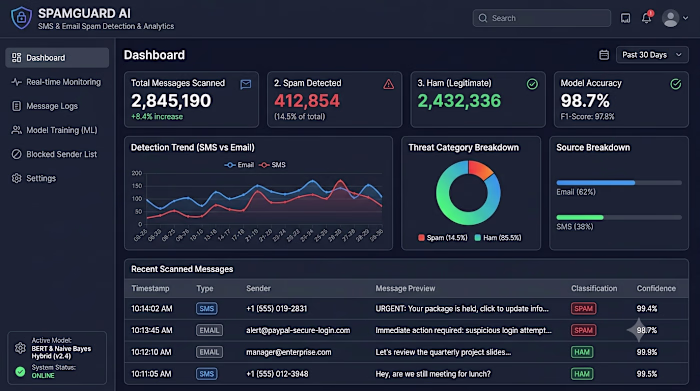The image size is (700, 391).
Task: Toggle SMS series in chart legend
Action: [x=272, y=165]
